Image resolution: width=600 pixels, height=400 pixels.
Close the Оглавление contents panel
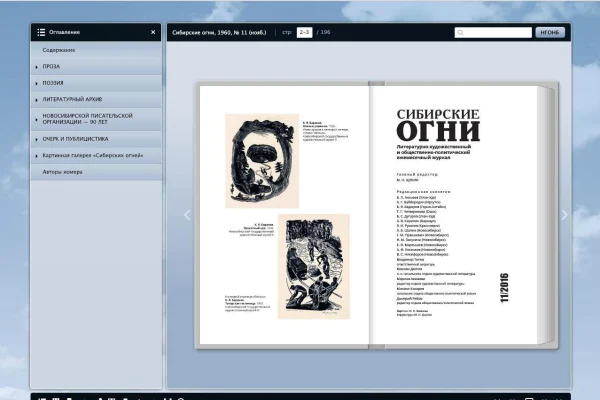tap(153, 32)
